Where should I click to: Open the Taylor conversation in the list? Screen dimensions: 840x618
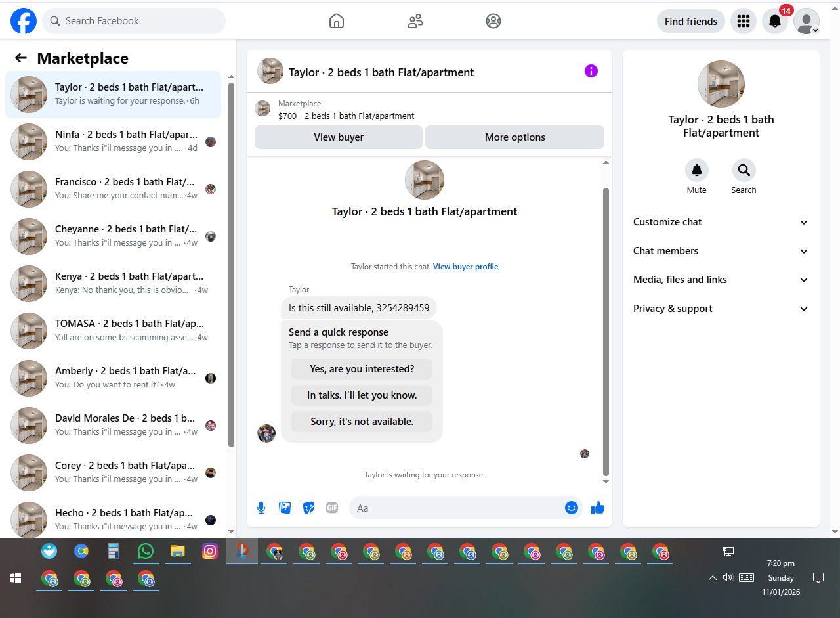(x=114, y=95)
